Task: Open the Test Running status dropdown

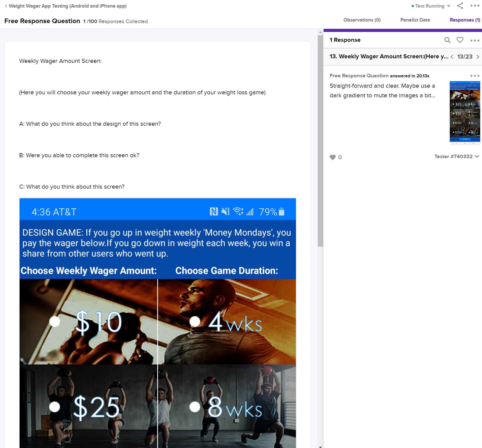Action: point(431,6)
